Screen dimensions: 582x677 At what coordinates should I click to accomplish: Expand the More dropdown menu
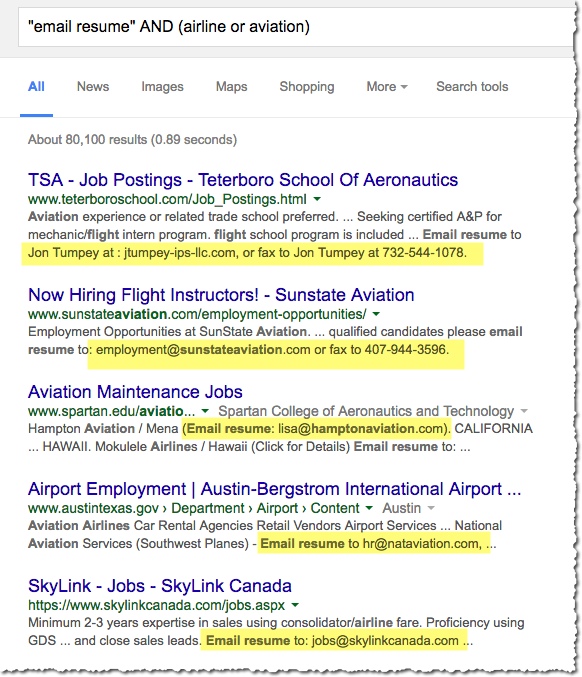point(387,87)
